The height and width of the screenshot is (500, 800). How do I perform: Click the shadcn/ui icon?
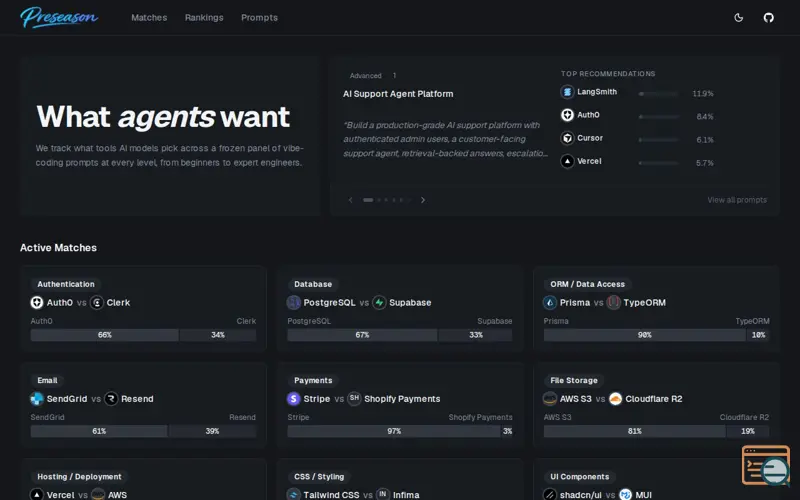point(549,495)
